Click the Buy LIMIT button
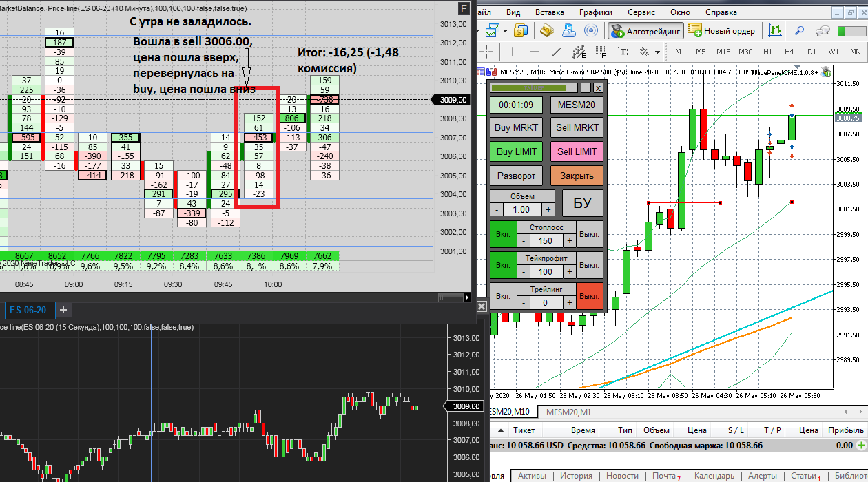This screenshot has height=482, width=868. click(x=517, y=151)
